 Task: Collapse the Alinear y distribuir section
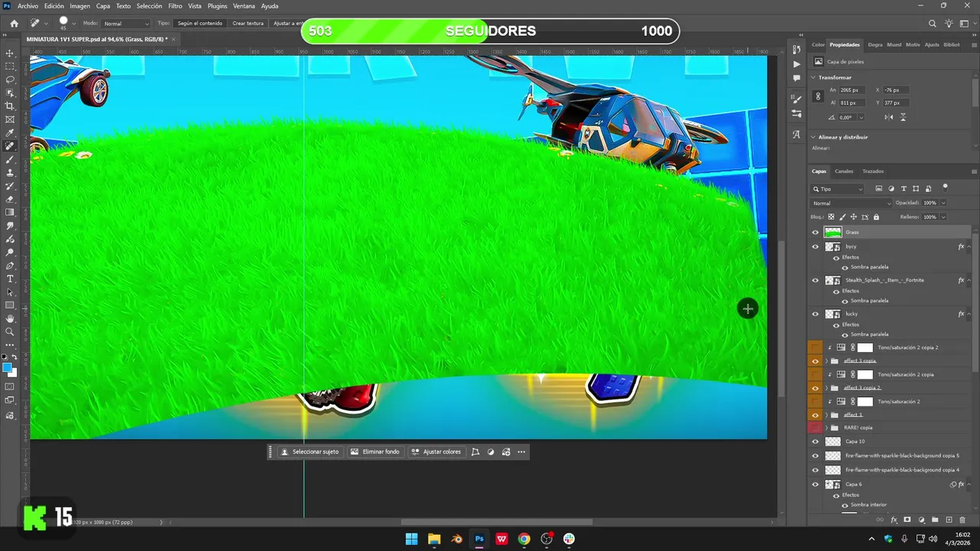813,137
